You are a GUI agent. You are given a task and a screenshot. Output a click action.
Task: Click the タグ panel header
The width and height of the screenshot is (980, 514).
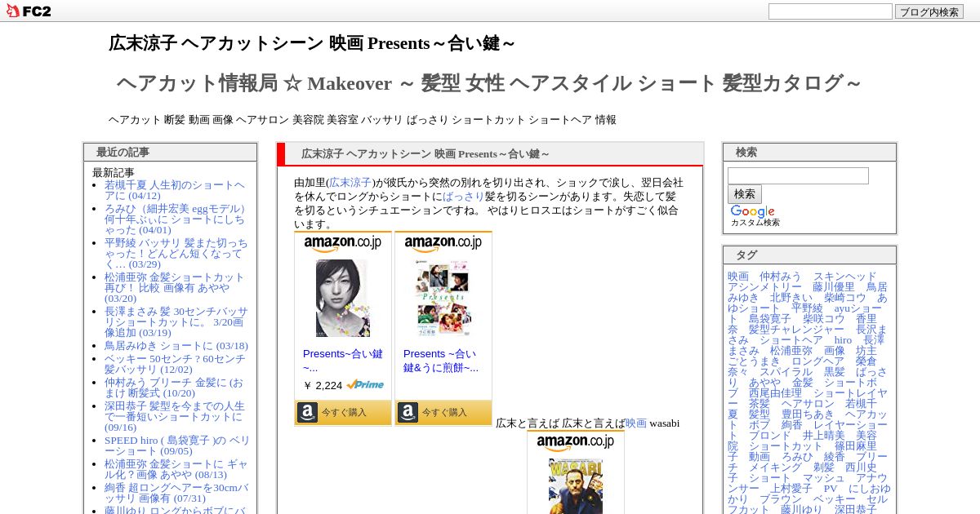pyautogui.click(x=809, y=255)
